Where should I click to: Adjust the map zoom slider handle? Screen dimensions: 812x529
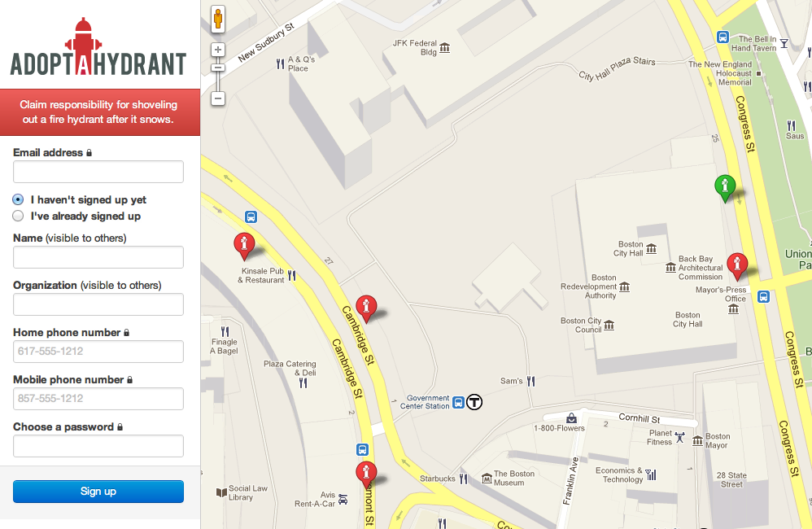218,68
